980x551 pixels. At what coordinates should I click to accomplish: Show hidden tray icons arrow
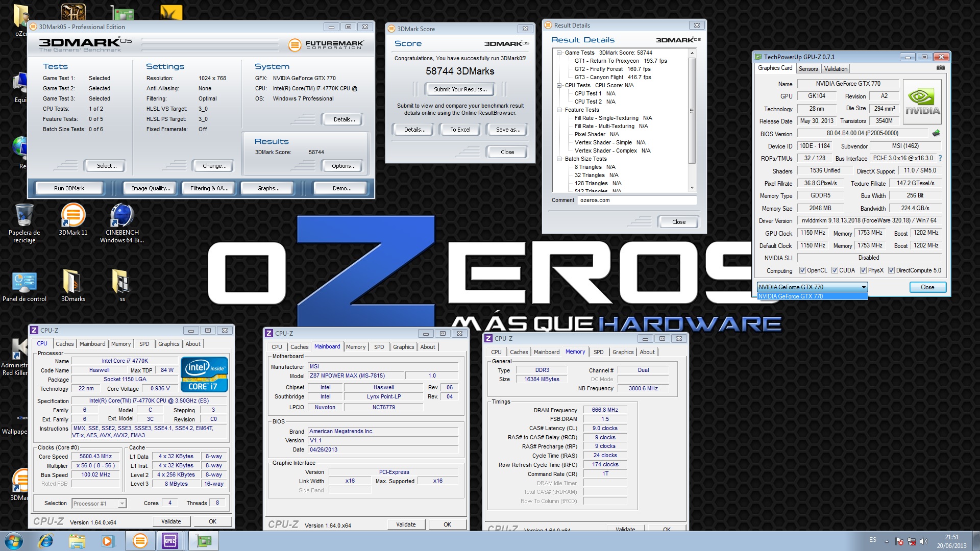coord(887,541)
